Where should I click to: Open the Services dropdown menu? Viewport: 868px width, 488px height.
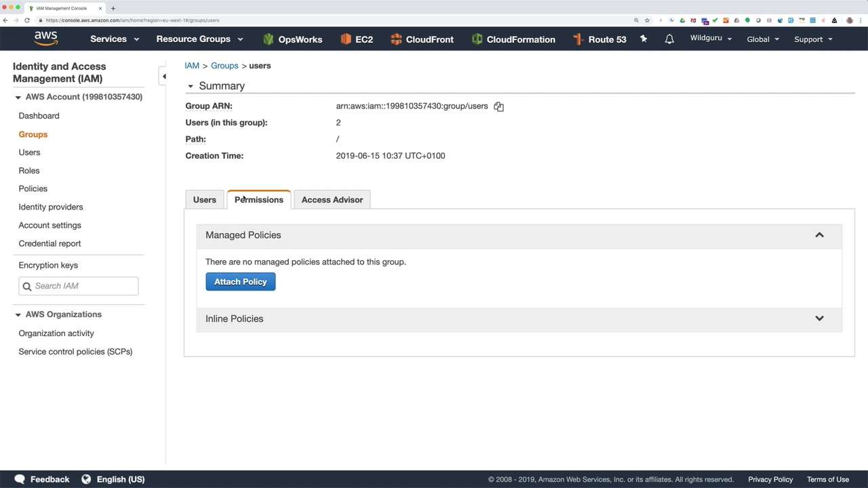tap(115, 39)
